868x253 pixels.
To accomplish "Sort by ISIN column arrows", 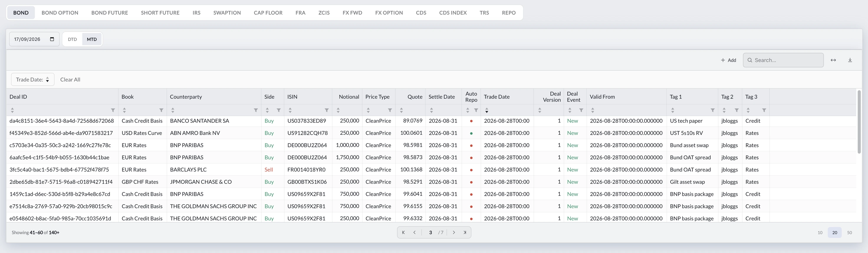I will pyautogui.click(x=290, y=110).
